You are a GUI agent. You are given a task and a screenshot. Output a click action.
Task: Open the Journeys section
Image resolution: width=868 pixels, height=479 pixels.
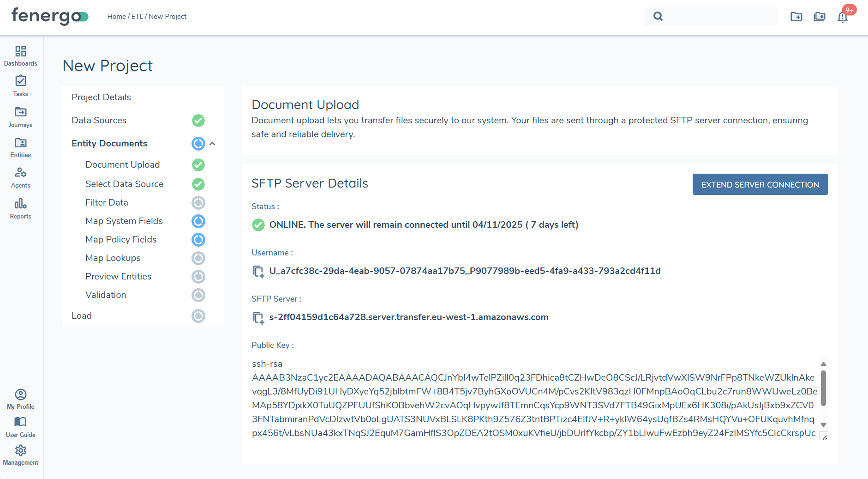[20, 116]
